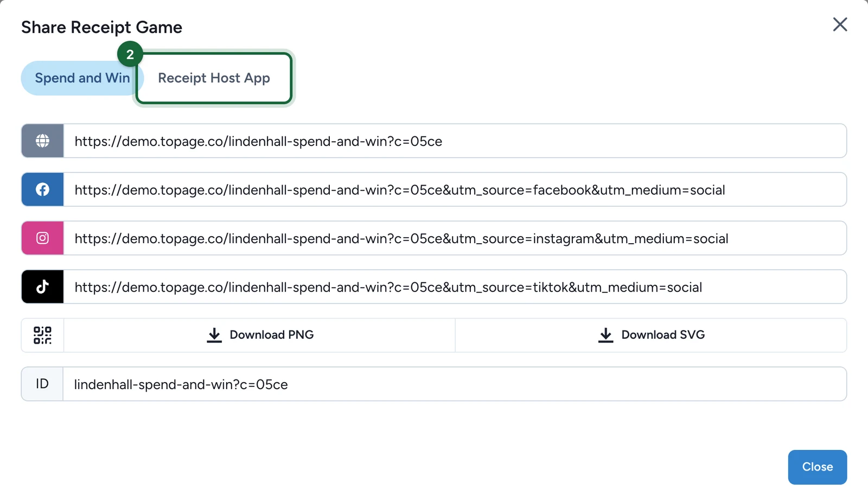Viewport: 868px width, 489px height.
Task: Close the dialog with the X icon
Action: point(840,24)
